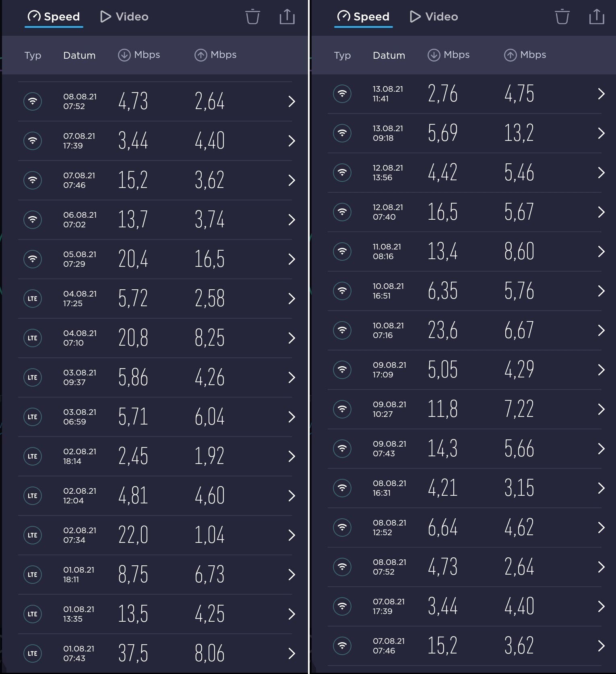The image size is (616, 674).
Task: Tap the trash icon in left panel
Action: 252,16
